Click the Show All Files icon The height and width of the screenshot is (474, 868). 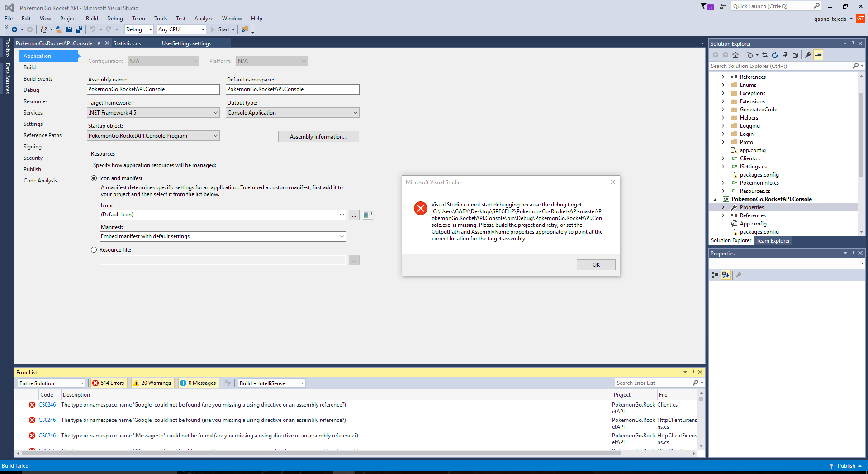(x=795, y=55)
